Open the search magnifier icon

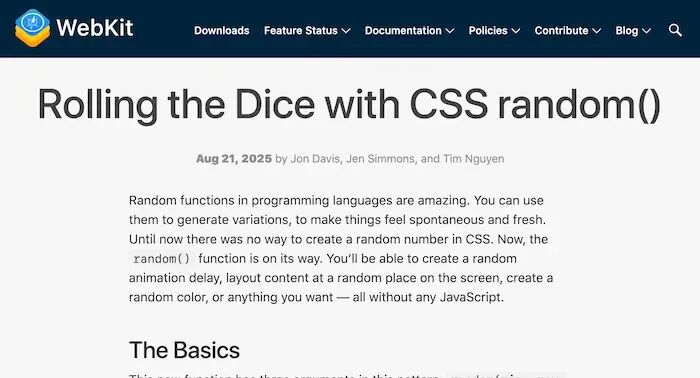(675, 30)
